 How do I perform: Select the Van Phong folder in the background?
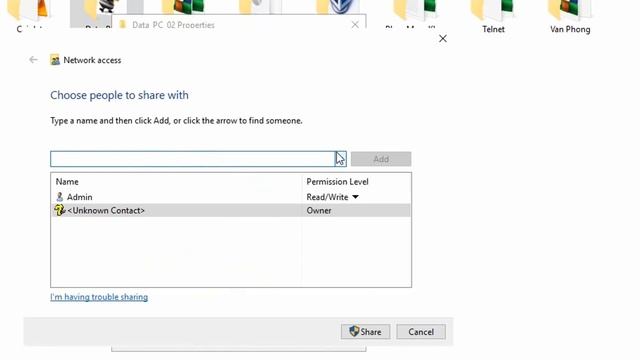coord(570,17)
